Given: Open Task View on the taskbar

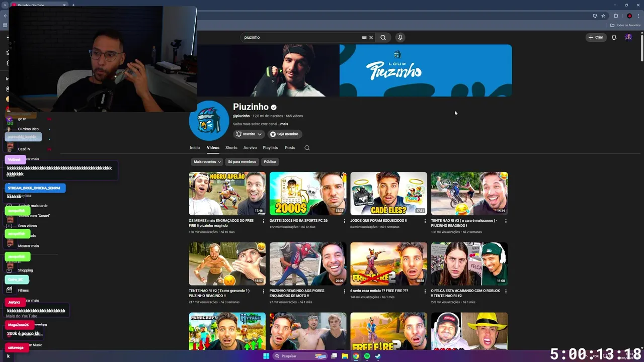Looking at the screenshot, I should coord(334,356).
